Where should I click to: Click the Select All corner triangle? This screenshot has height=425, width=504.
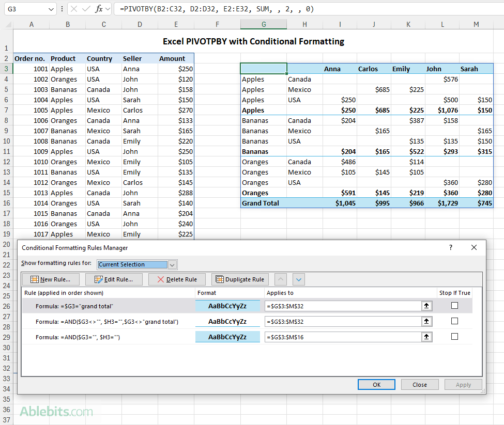(x=8, y=24)
